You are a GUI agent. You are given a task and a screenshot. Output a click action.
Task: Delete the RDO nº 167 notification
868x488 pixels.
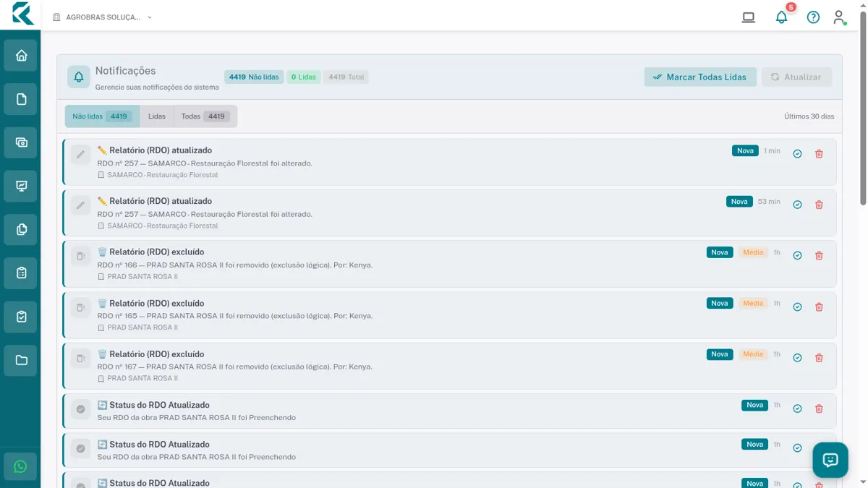819,358
